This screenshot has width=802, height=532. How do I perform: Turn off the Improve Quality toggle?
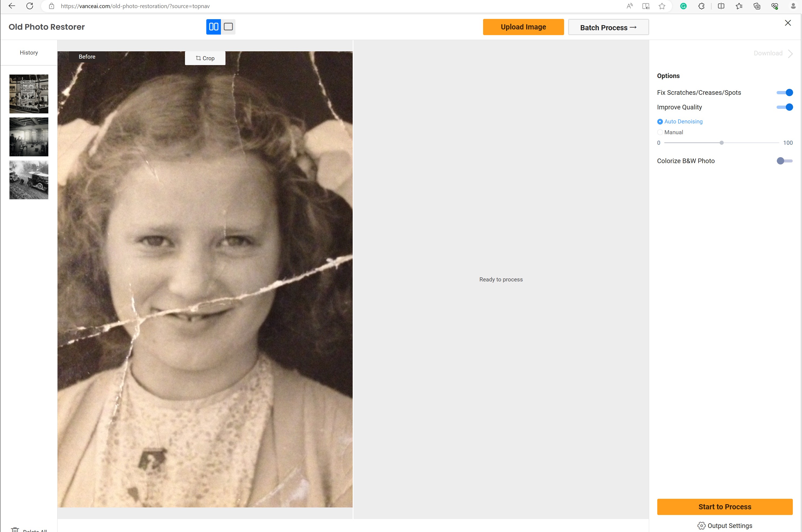point(784,107)
